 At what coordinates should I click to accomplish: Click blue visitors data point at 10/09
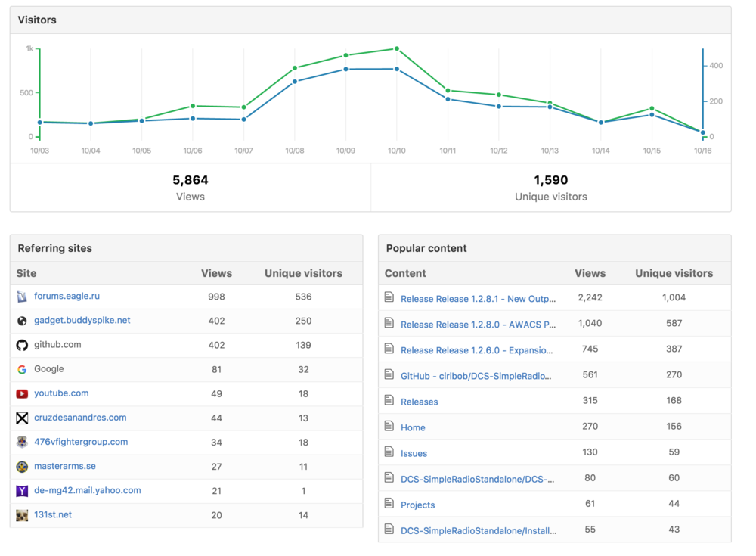(x=345, y=70)
